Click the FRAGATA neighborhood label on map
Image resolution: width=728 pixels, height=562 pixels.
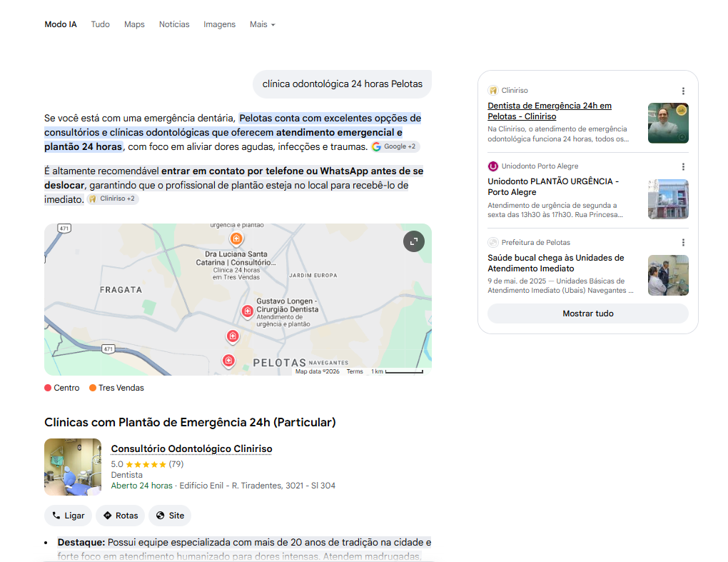click(121, 290)
